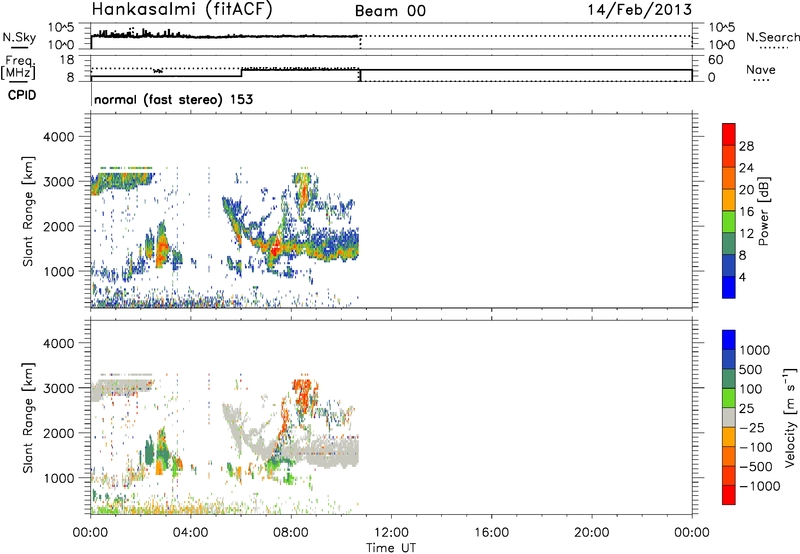Screen dimensions: 800x554
Task: Pick the grey -25 to 25 Velocity swatch
Action: (729, 417)
